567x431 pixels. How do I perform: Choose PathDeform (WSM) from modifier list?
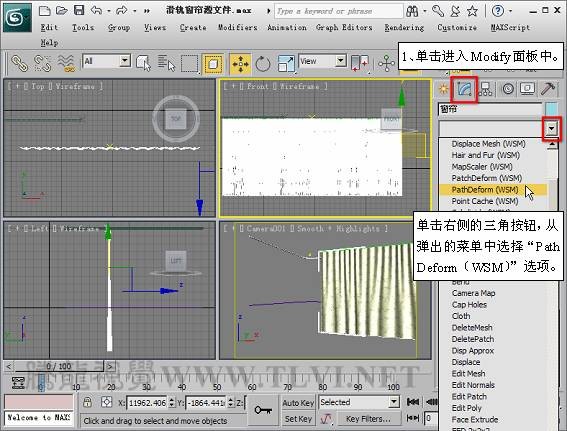(492, 189)
